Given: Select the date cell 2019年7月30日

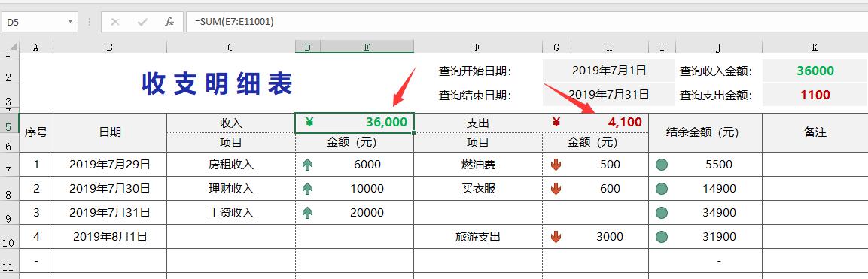Looking at the screenshot, I should 110,189.
